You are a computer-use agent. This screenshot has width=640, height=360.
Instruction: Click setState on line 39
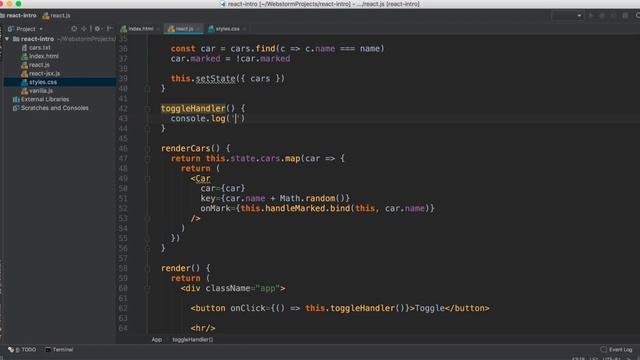click(216, 79)
